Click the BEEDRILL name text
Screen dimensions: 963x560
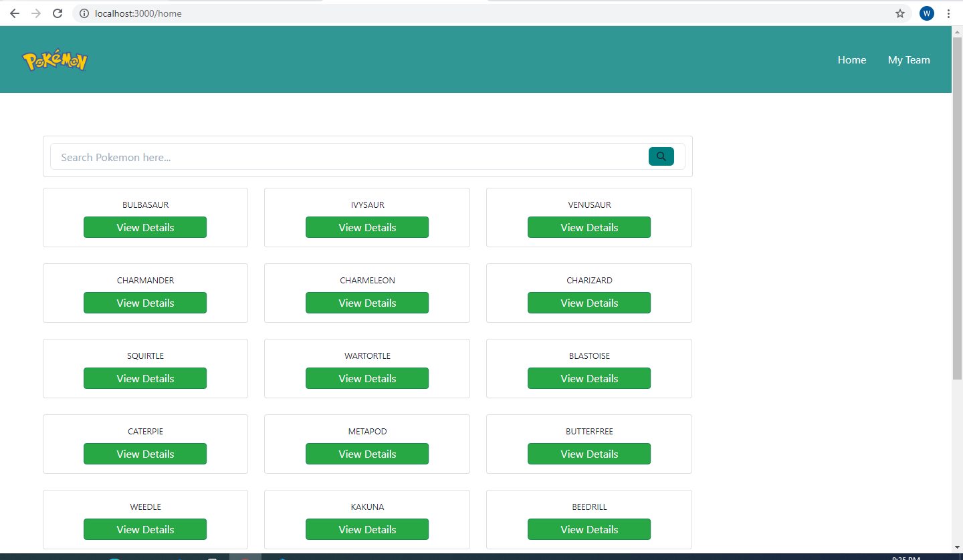(x=589, y=507)
